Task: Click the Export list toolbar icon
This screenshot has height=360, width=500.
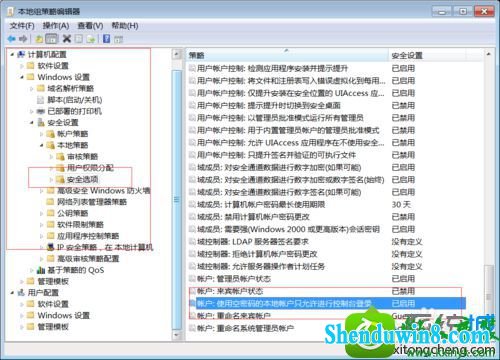Action: point(91,39)
